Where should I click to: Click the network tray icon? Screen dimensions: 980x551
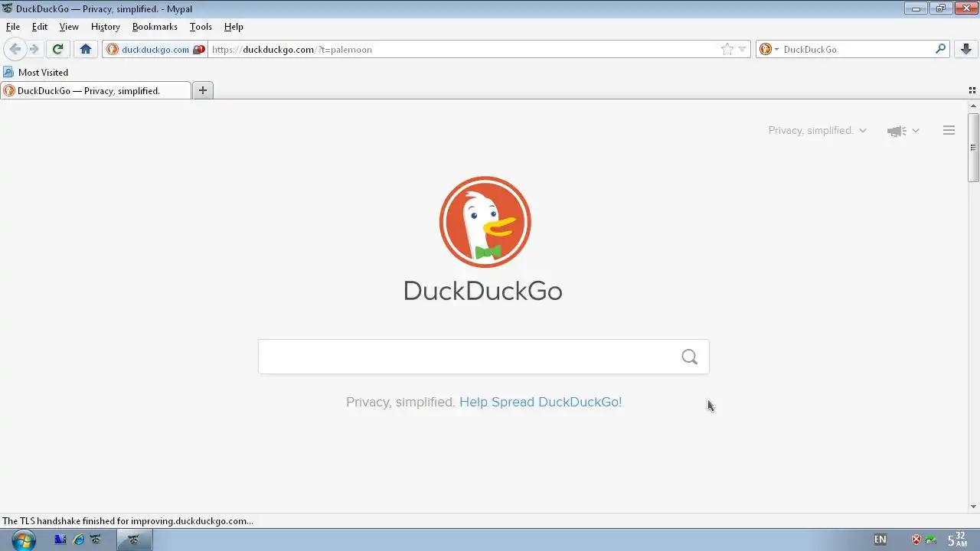tap(930, 540)
